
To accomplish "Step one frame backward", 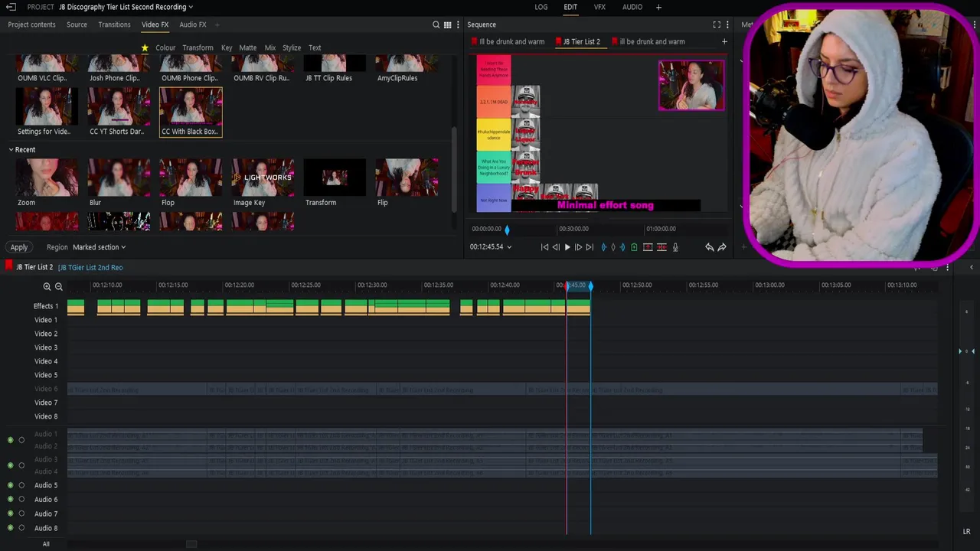I will pyautogui.click(x=556, y=247).
